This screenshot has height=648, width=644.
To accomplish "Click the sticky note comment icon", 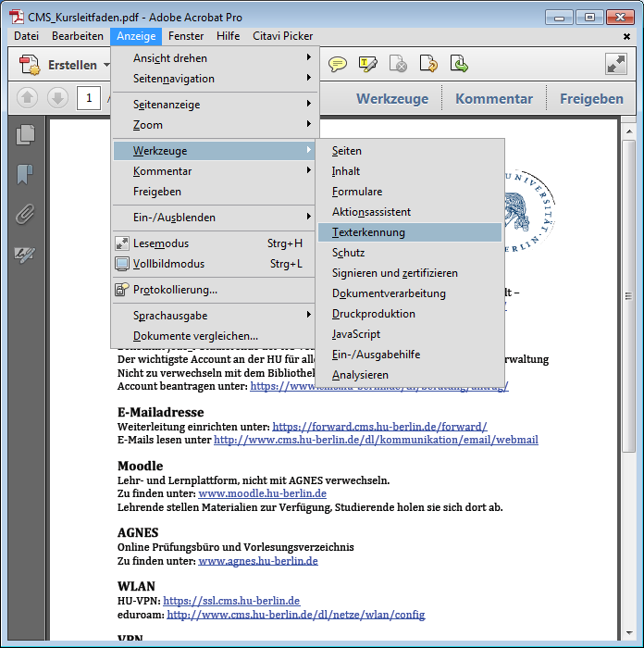I will 338,64.
